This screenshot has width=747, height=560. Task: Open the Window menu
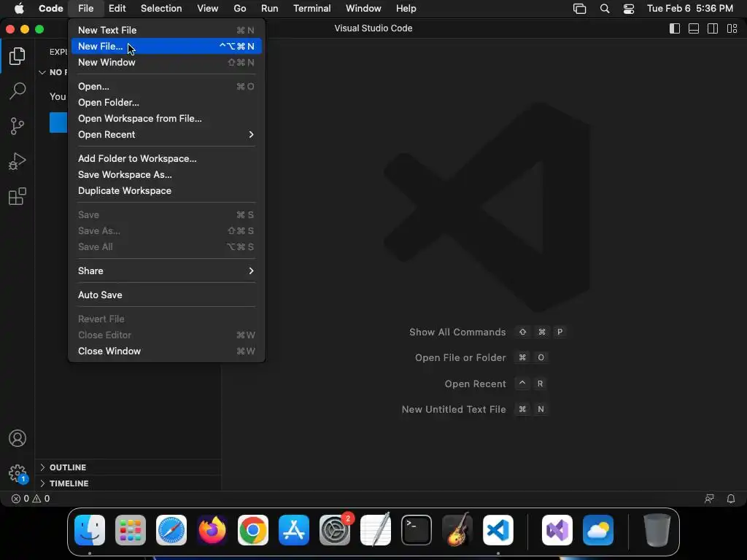(363, 9)
